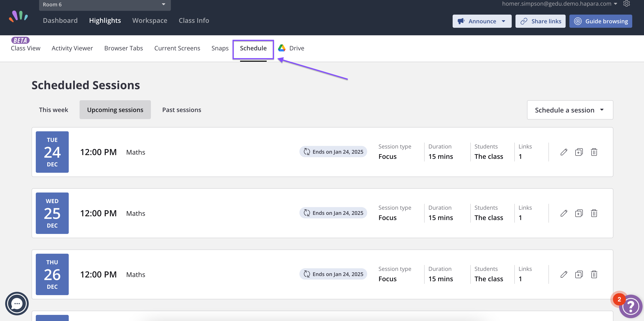This screenshot has height=321, width=644.
Task: View Past sessions
Action: click(x=181, y=110)
